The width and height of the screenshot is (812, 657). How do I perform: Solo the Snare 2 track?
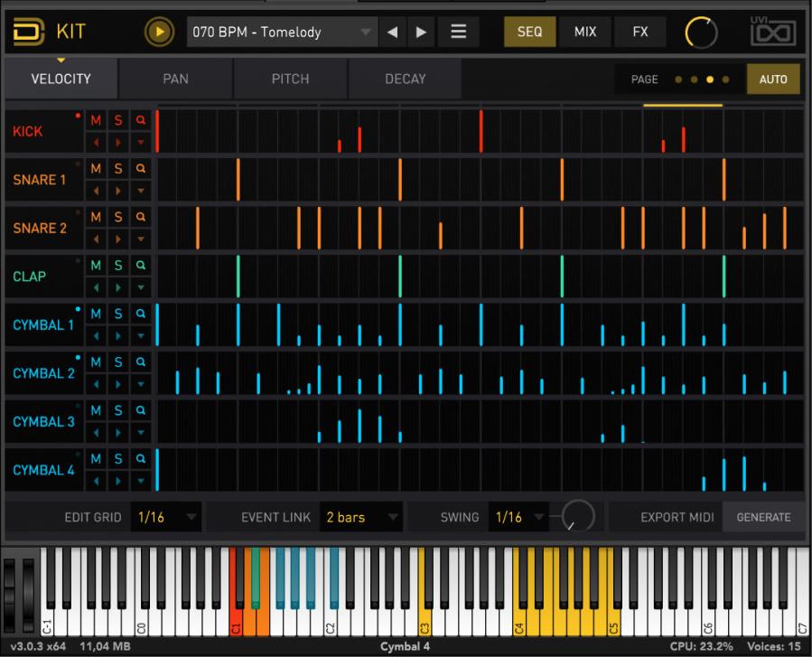click(x=118, y=217)
